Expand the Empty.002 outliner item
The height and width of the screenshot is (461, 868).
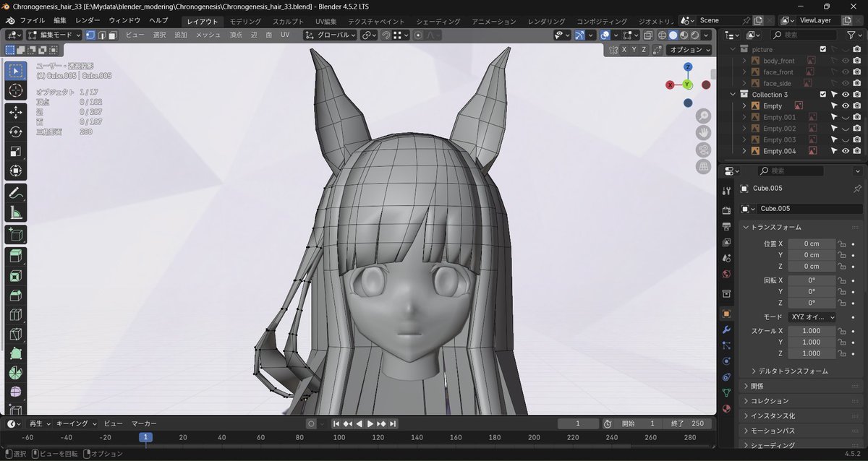[744, 129]
